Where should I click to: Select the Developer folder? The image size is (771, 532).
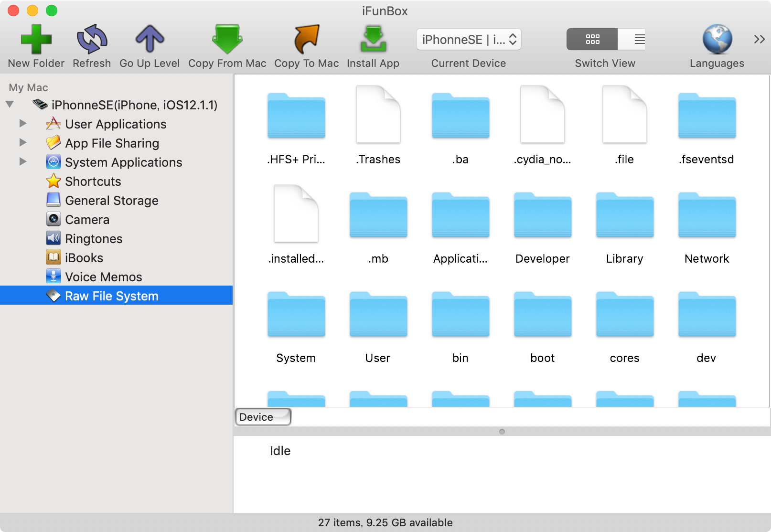click(x=543, y=215)
